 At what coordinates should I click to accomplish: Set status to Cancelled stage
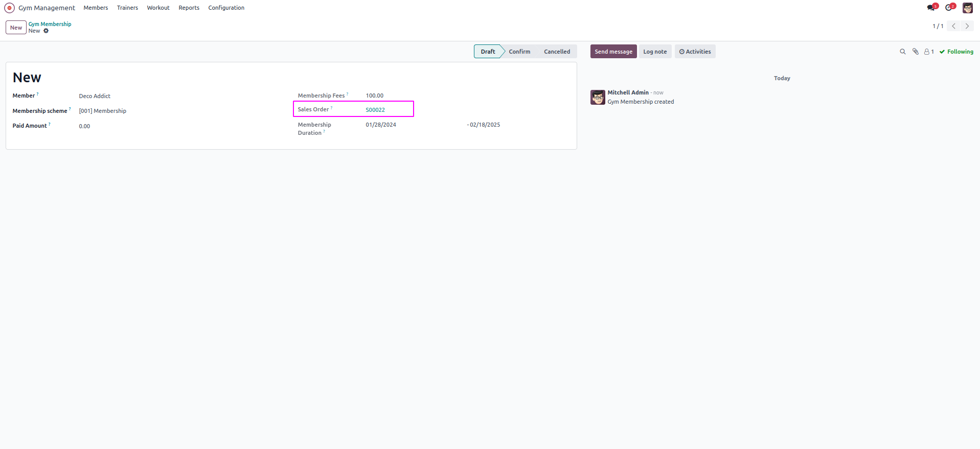(x=557, y=52)
